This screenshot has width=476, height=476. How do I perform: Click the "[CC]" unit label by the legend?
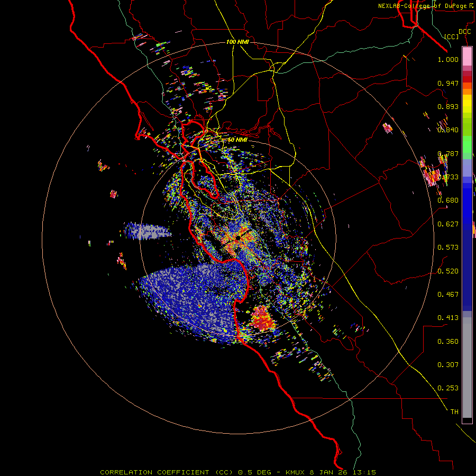click(x=452, y=36)
